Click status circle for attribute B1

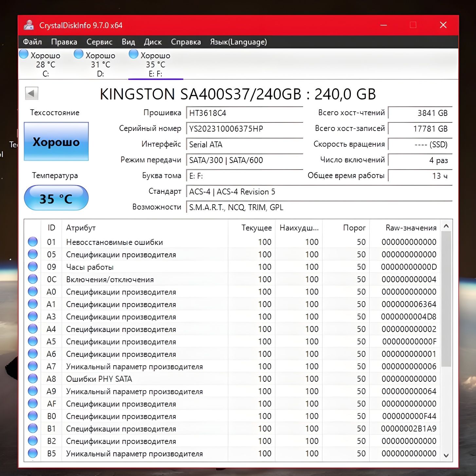[33, 428]
